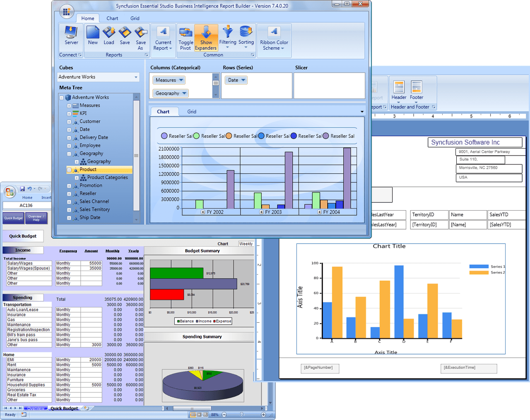Switch Excel to Page Break Preview
This screenshot has width=530, height=420.
coord(205,414)
